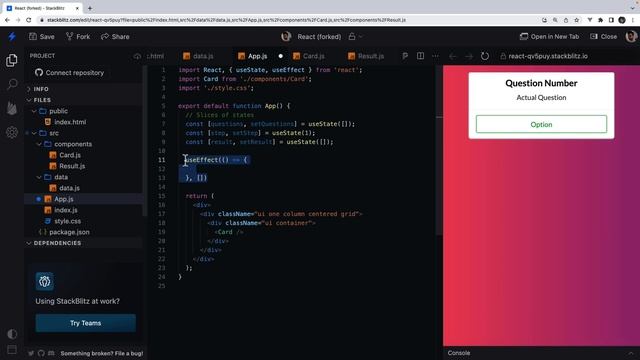Switch to the data.js editor tab
The width and height of the screenshot is (640, 360).
coord(198,56)
